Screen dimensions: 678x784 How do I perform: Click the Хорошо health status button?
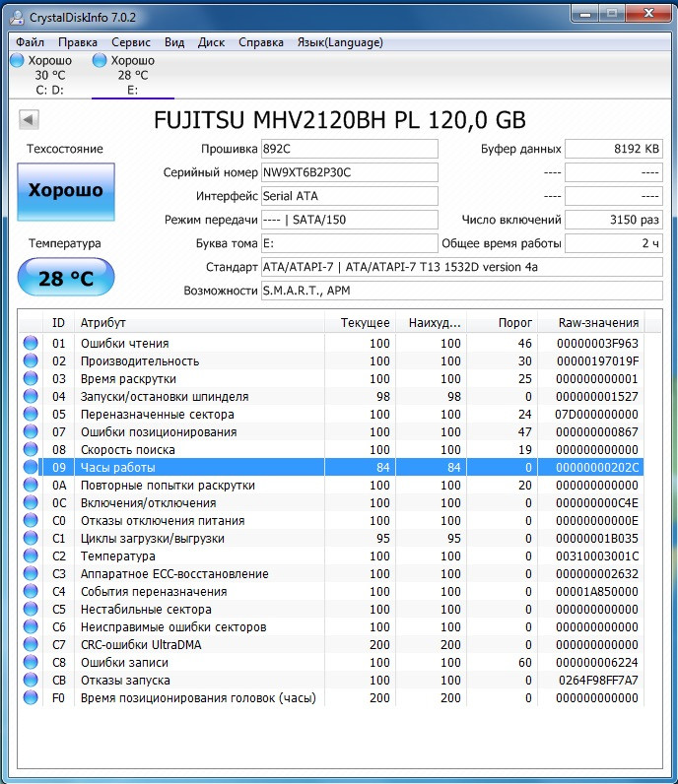tap(66, 191)
